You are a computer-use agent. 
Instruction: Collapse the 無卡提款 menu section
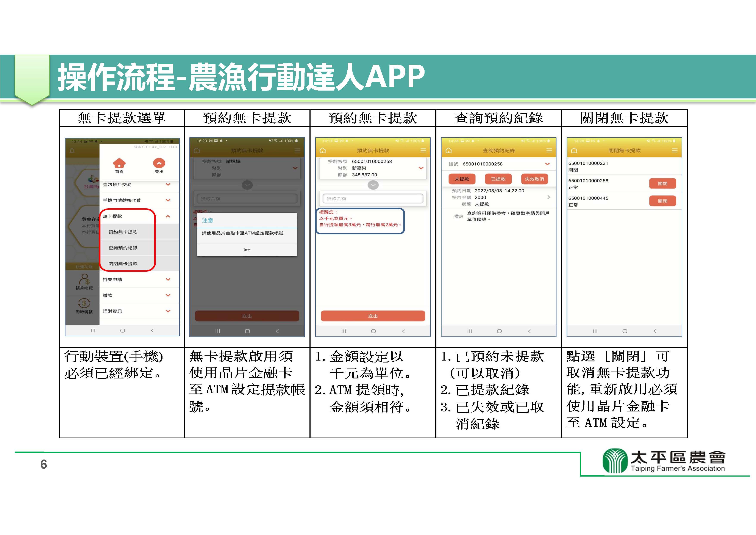point(139,216)
